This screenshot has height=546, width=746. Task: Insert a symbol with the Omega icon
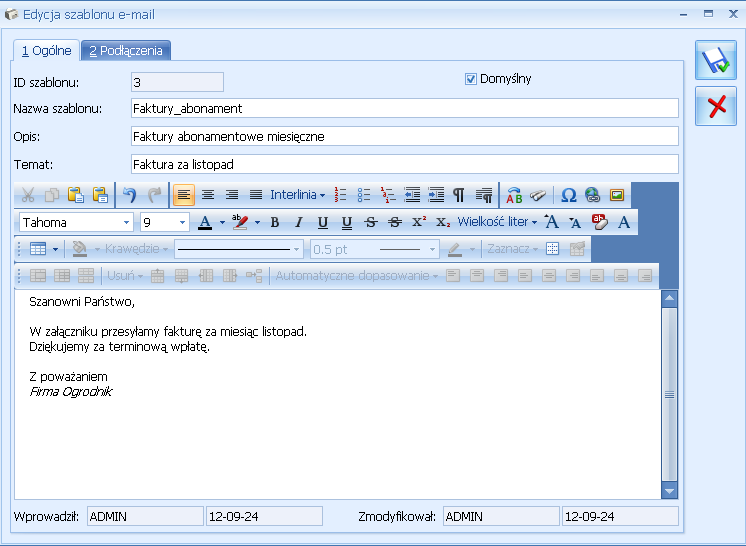pyautogui.click(x=569, y=195)
